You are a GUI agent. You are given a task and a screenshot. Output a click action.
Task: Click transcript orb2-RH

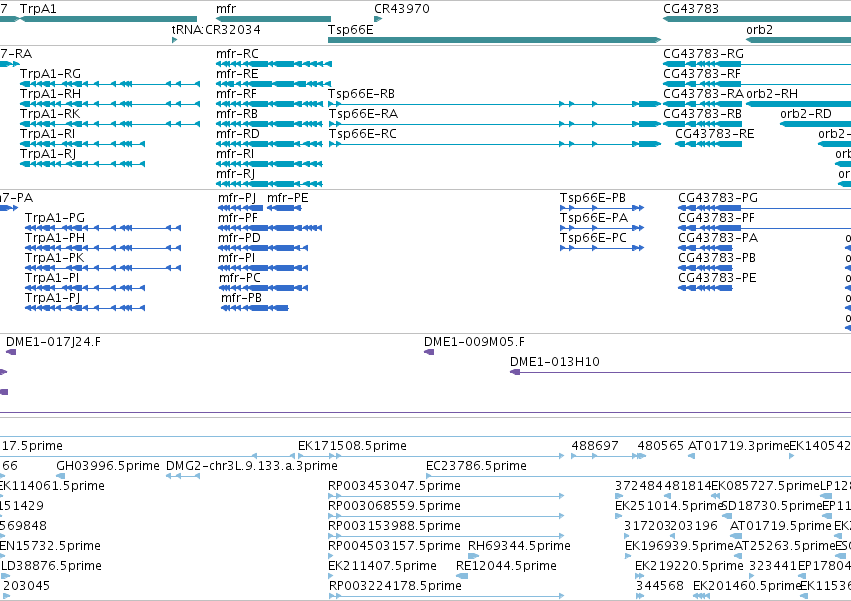tap(772, 94)
